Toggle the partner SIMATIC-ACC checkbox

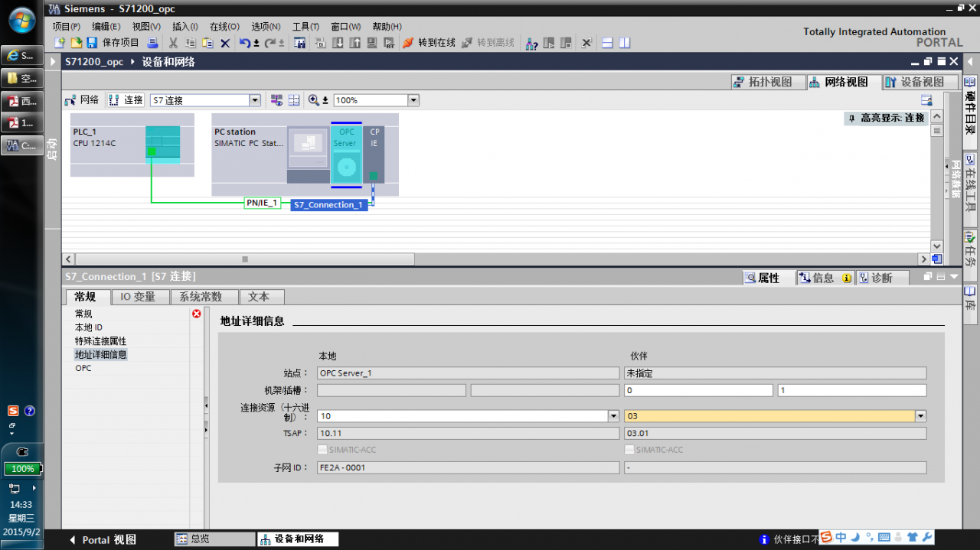coord(629,450)
